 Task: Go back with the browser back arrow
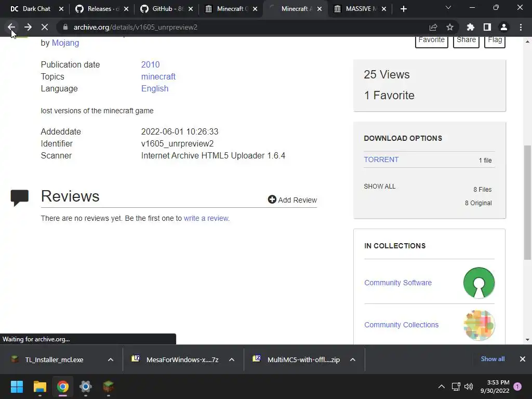(x=11, y=27)
